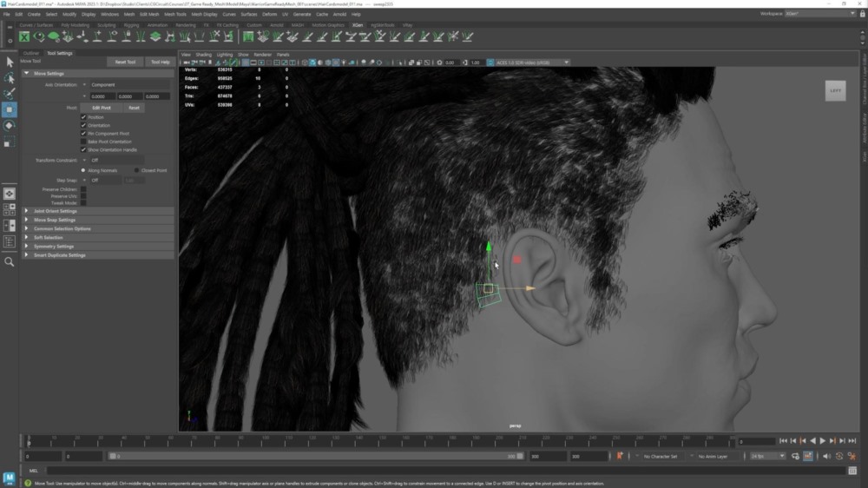Toggle Show Orientation Handle checkbox

tap(83, 149)
